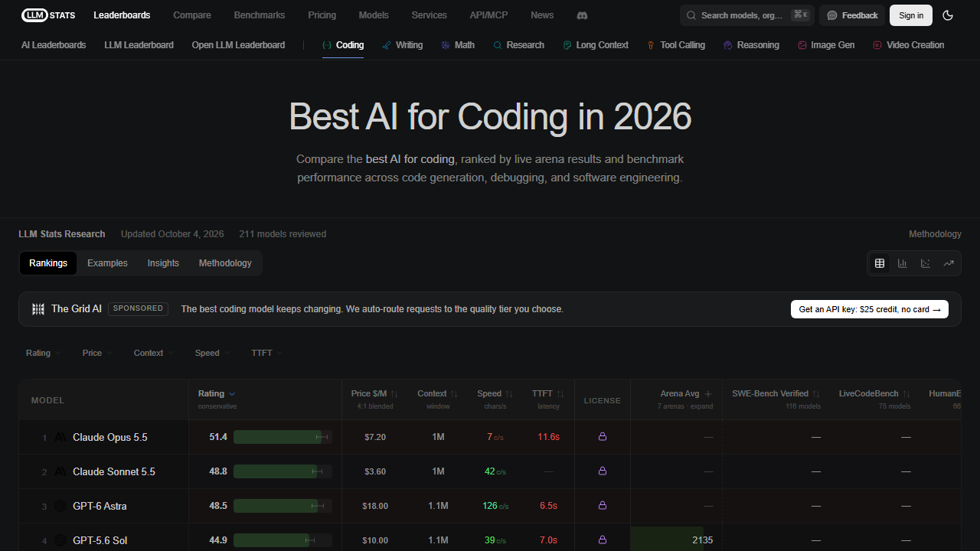This screenshot has width=980, height=551.
Task: Open the Discord community icon
Action: (x=582, y=15)
